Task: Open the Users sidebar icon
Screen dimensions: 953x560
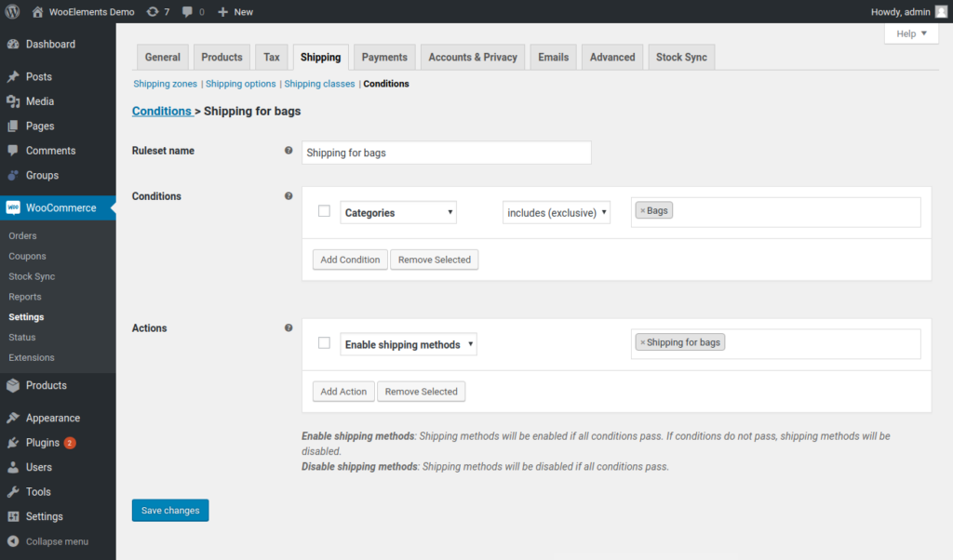Action: tap(13, 467)
